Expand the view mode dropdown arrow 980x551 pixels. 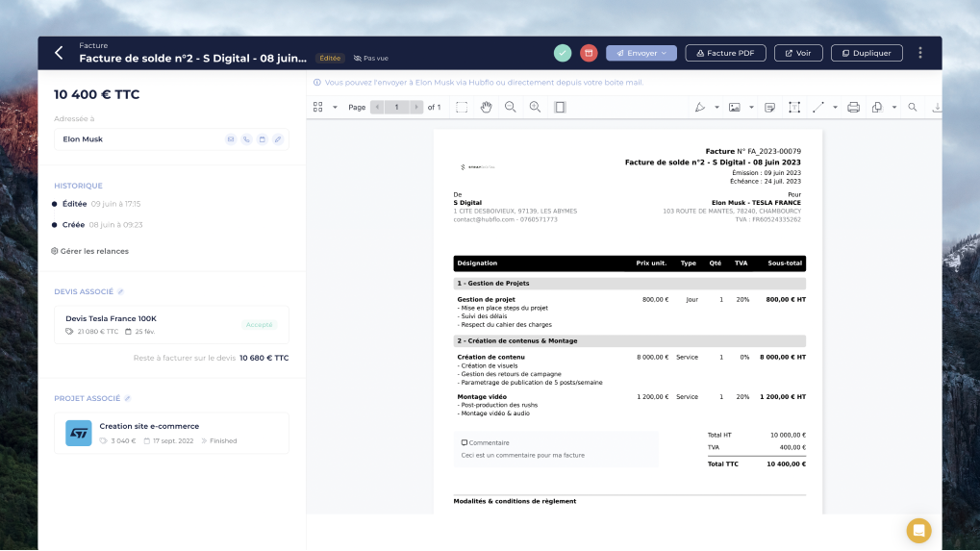tap(335, 108)
